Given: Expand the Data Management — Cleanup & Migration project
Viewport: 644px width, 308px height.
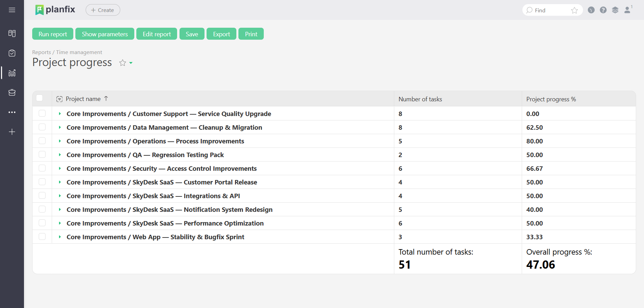Looking at the screenshot, I should pyautogui.click(x=60, y=127).
